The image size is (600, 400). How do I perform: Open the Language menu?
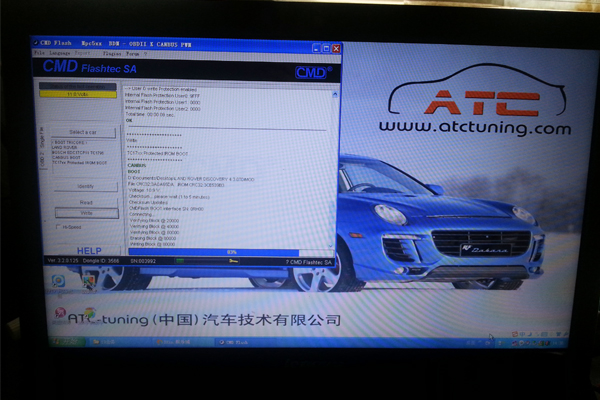[x=60, y=53]
